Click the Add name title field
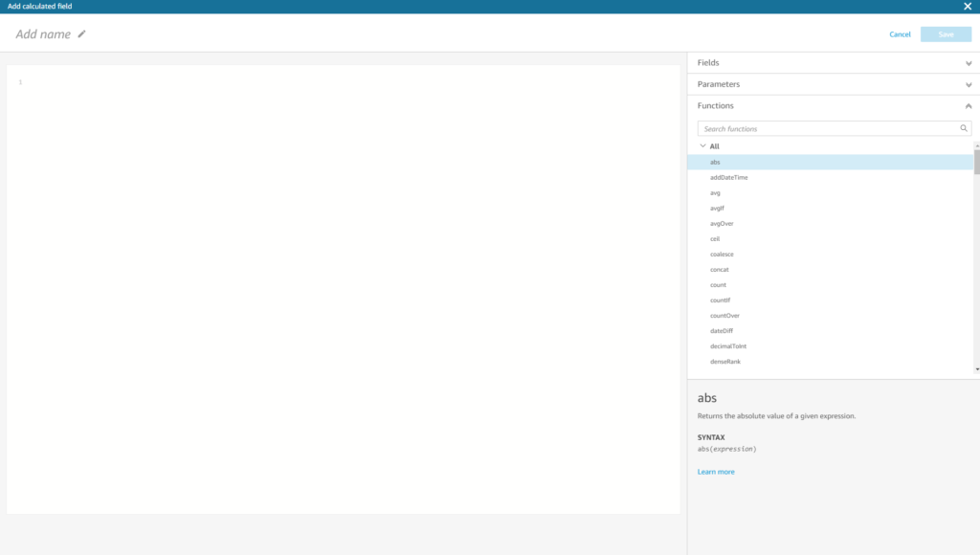The height and width of the screenshot is (555, 980). 43,34
